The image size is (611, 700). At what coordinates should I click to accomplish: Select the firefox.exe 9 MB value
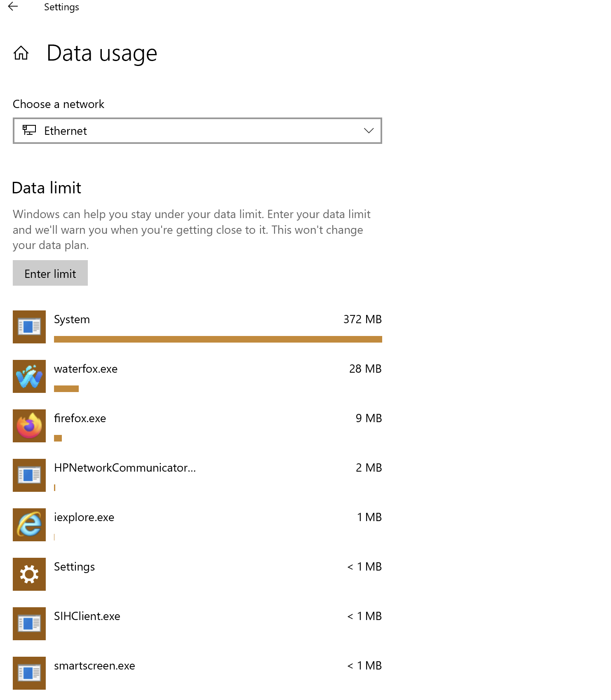(x=369, y=418)
